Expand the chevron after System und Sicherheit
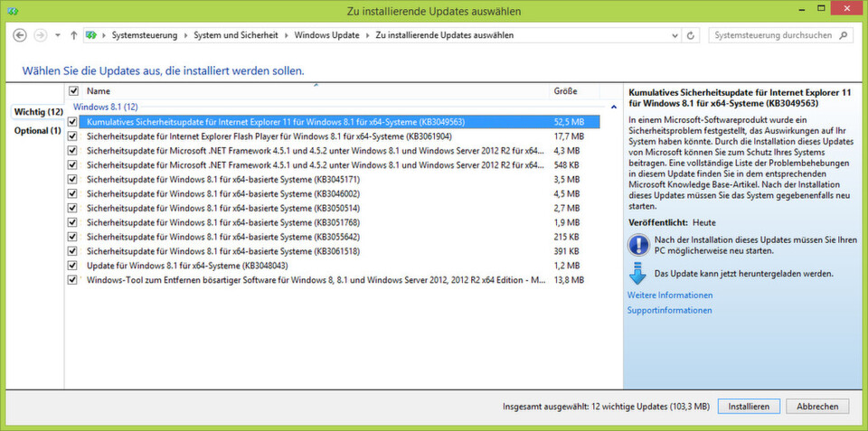Viewport: 868px width, 431px height. [287, 35]
